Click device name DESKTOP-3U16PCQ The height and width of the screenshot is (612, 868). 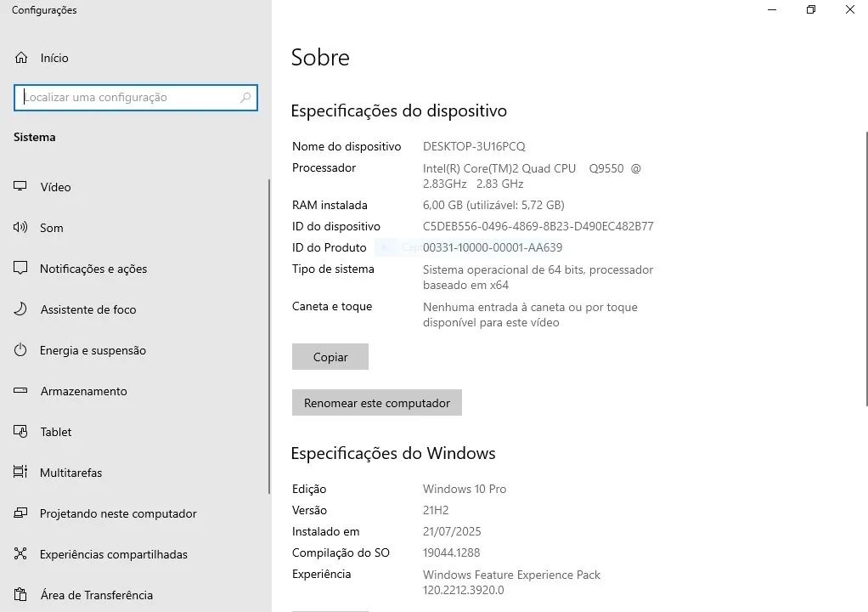474,146
